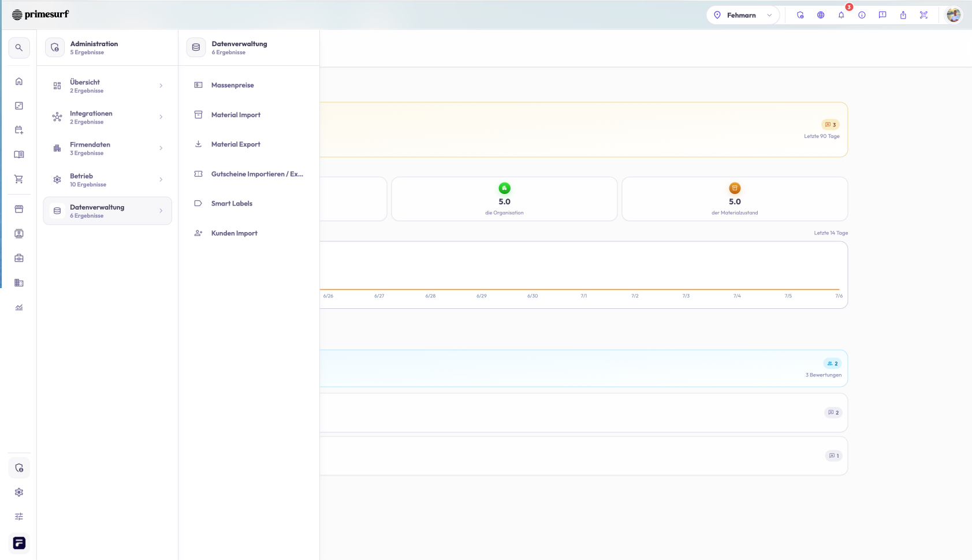Click the Datenverwaltung header with '6 Ergebnisse'
972x560 pixels.
click(x=249, y=47)
